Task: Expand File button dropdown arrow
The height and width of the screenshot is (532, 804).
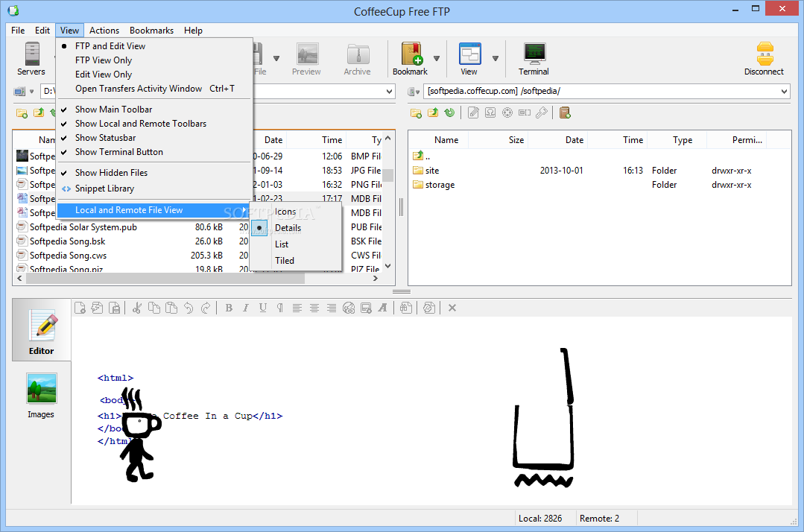Action: tap(276, 58)
